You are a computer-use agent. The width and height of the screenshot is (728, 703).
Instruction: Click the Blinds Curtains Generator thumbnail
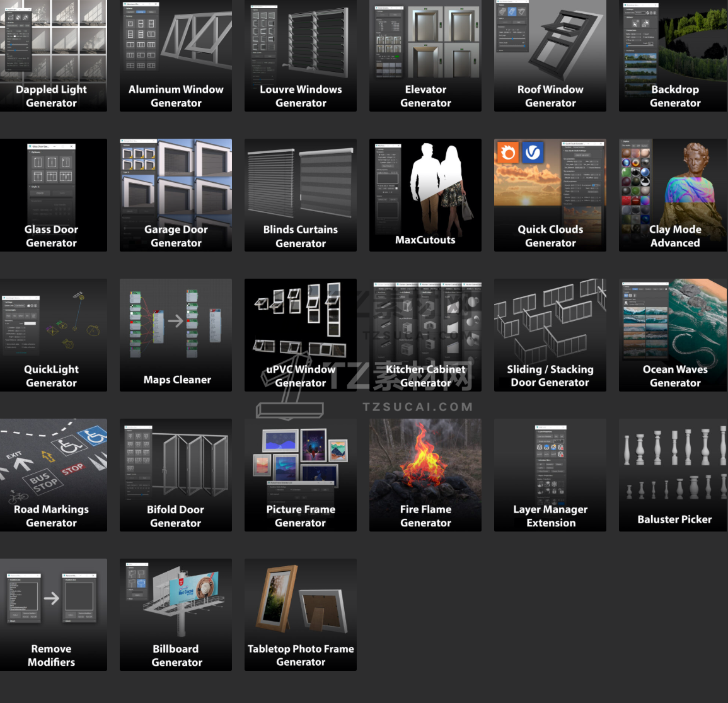[301, 195]
